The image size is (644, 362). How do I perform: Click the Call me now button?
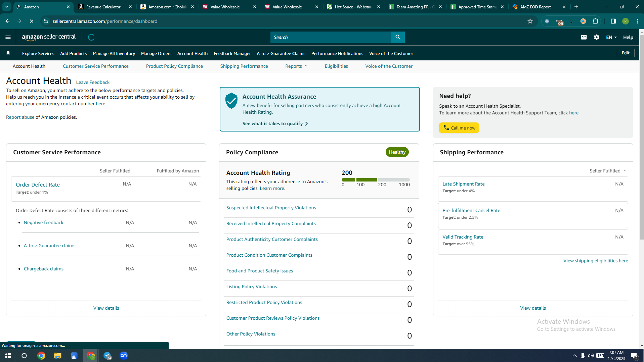point(459,128)
